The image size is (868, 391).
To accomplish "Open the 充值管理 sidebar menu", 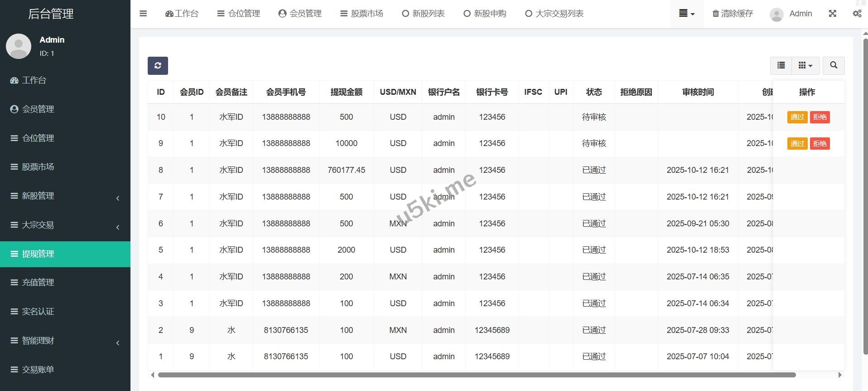I will coord(38,283).
